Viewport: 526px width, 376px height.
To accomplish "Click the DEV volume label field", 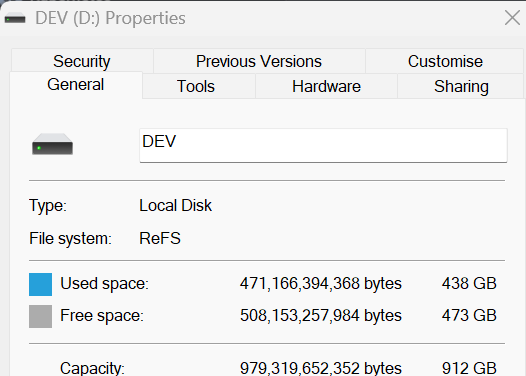I will pos(323,145).
